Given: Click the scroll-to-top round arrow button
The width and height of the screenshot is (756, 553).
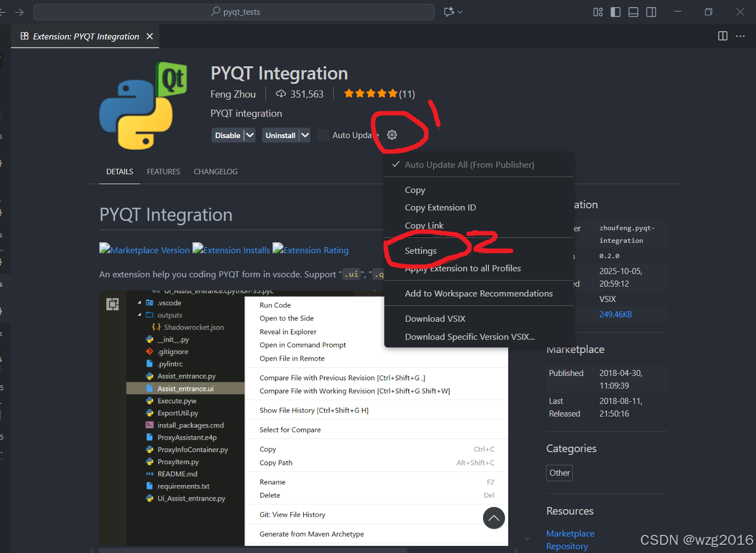Looking at the screenshot, I should coord(494,518).
